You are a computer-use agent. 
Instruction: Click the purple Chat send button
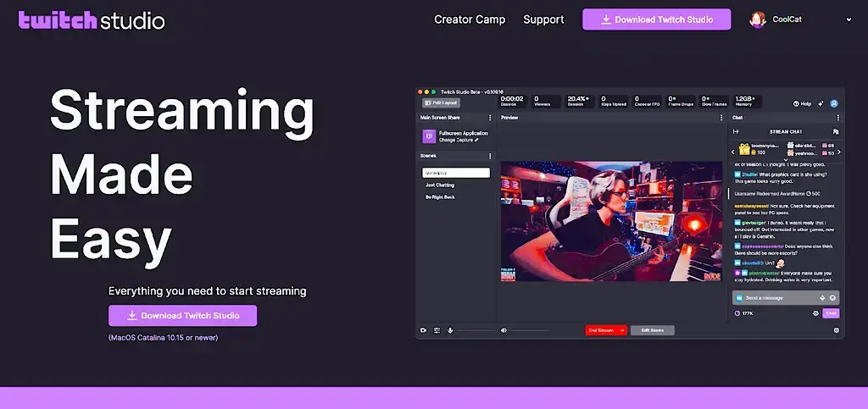pos(831,313)
